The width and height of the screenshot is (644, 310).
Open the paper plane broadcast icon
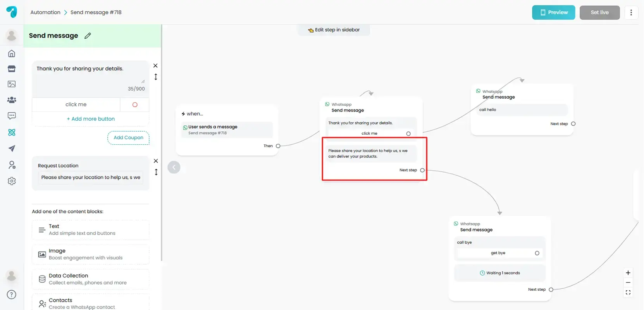pos(12,149)
